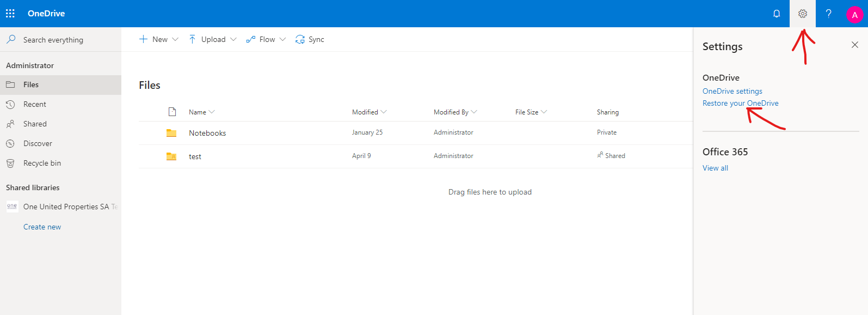This screenshot has height=315, width=868.
Task: Select Shared in the left navigation
Action: pyautogui.click(x=35, y=124)
